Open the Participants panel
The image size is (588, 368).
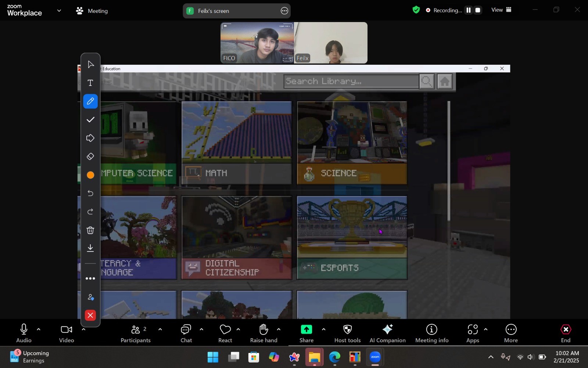(135, 333)
